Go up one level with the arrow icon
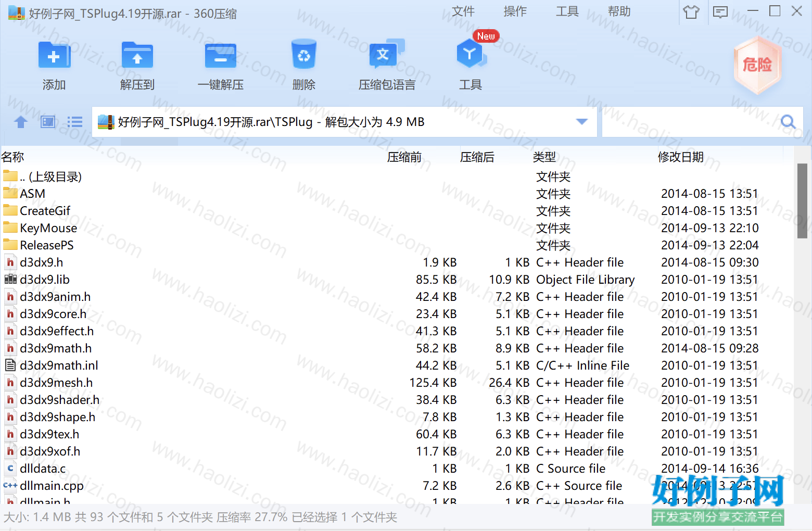812x531 pixels. point(21,122)
